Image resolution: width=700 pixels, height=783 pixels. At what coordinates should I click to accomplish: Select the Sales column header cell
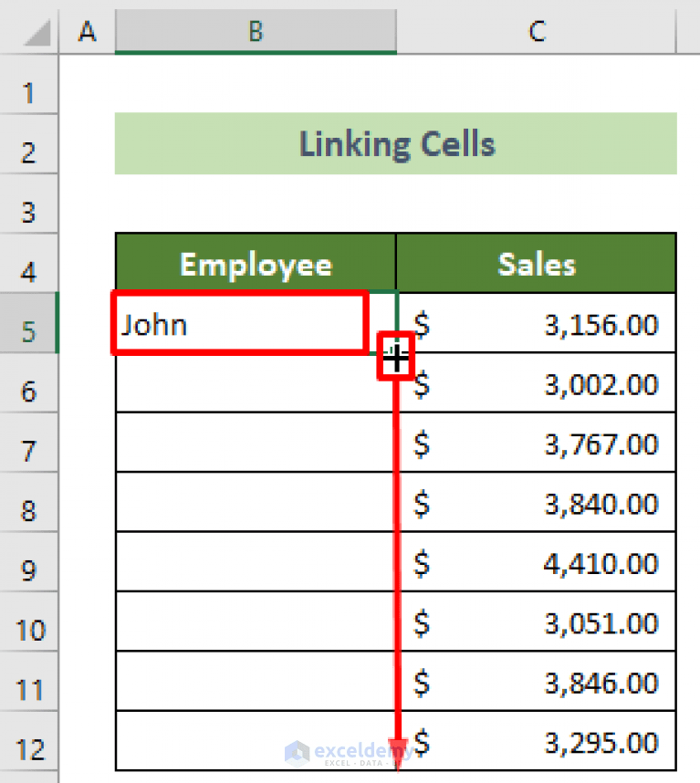(537, 264)
